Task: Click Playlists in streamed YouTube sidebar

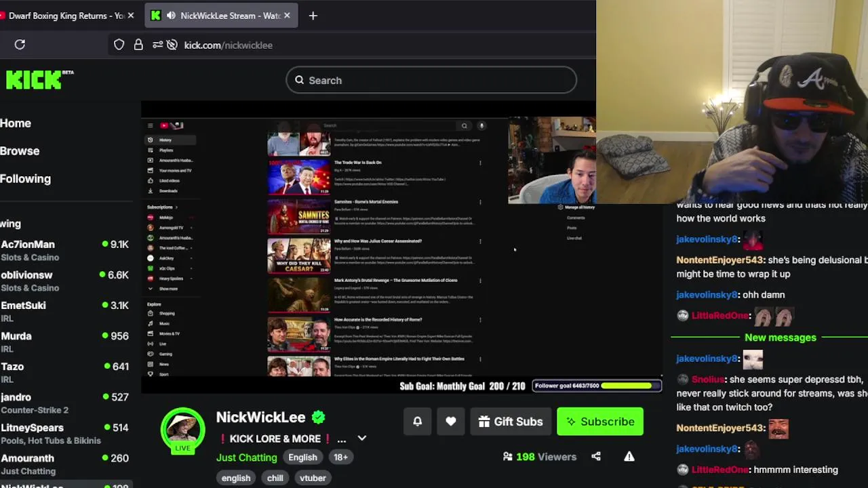Action: coord(166,150)
